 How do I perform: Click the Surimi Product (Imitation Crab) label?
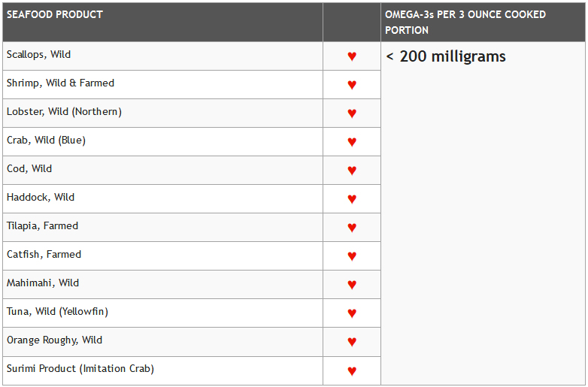click(80, 369)
